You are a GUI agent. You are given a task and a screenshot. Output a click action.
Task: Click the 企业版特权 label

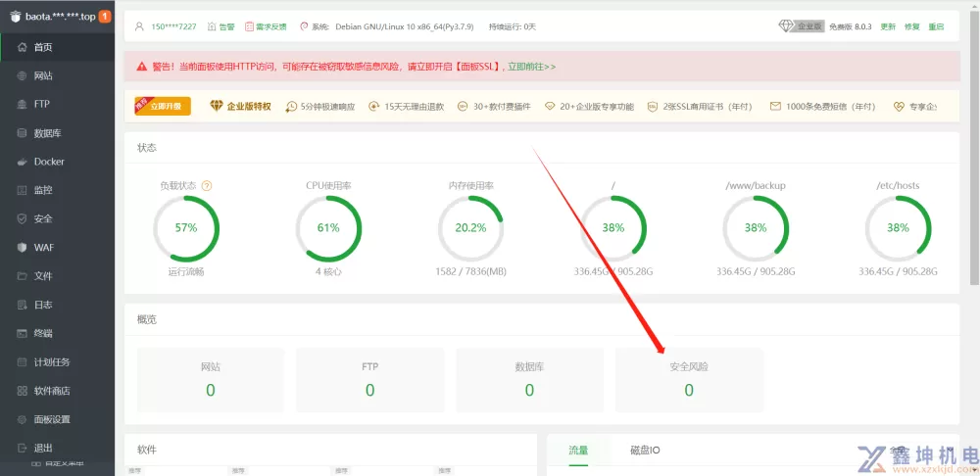click(249, 106)
